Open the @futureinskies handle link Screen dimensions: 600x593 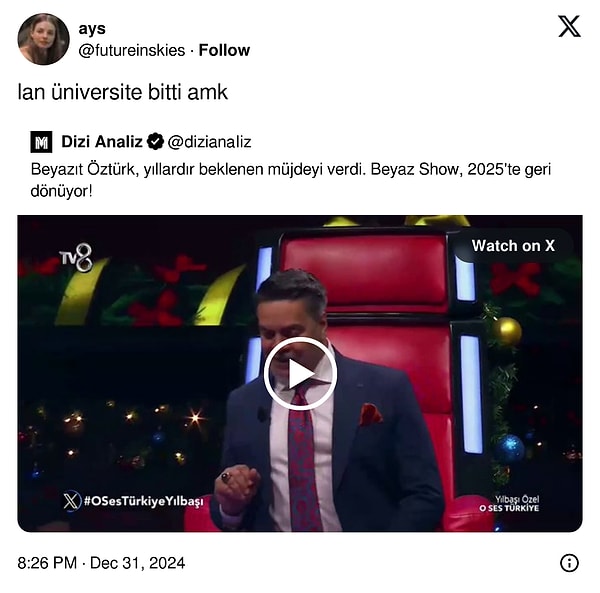132,50
